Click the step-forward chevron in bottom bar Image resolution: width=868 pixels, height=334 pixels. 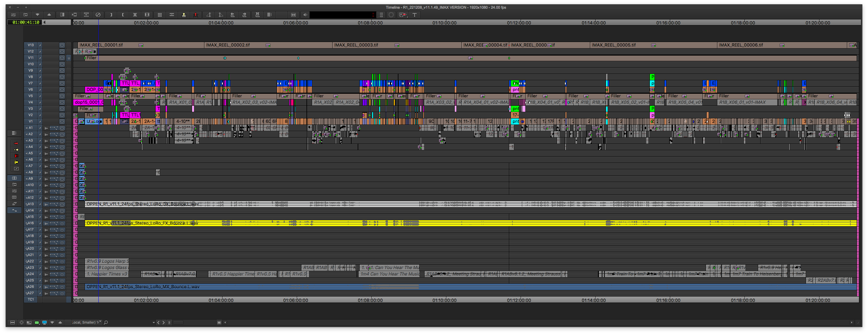pos(164,323)
